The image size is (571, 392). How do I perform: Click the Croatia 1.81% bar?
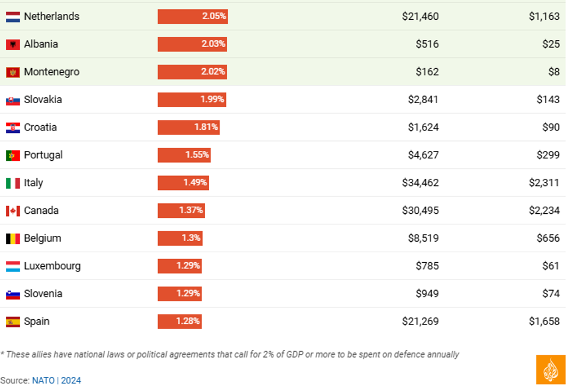point(188,128)
